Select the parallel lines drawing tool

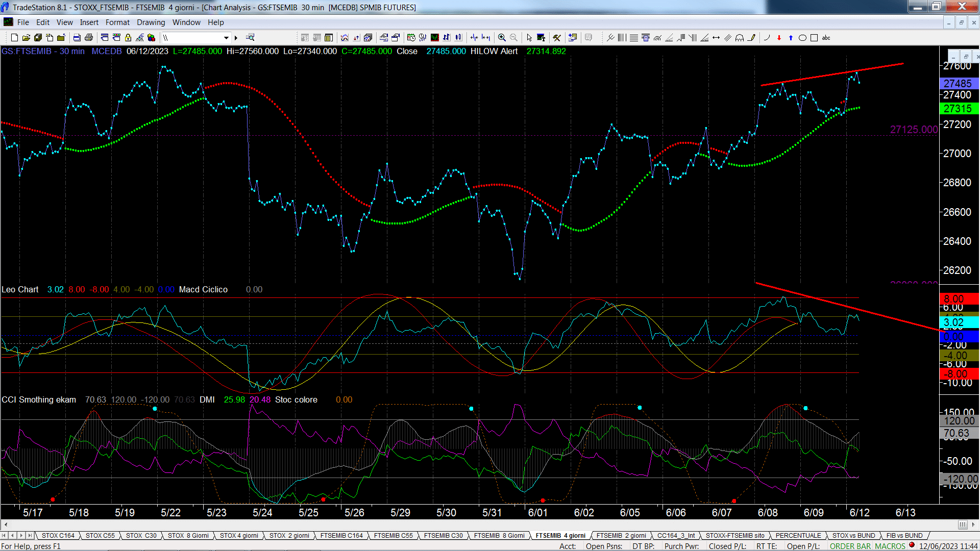pyautogui.click(x=728, y=38)
